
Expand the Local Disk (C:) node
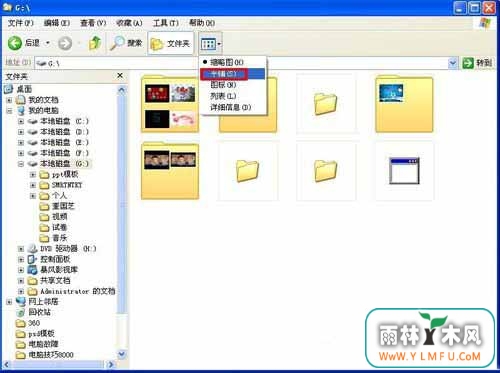coord(21,121)
